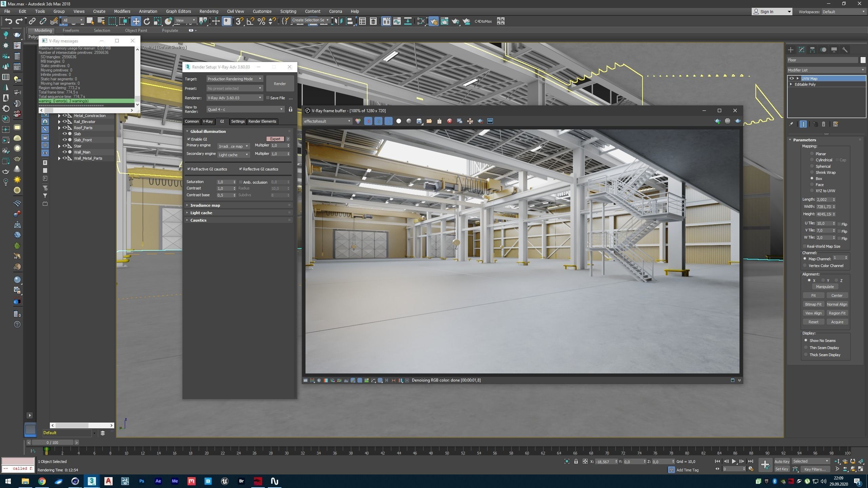
Task: Launch After Effects from the taskbar
Action: (x=158, y=481)
